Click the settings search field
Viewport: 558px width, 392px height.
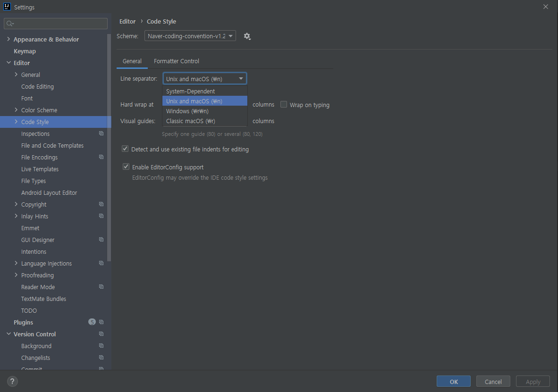click(x=56, y=24)
